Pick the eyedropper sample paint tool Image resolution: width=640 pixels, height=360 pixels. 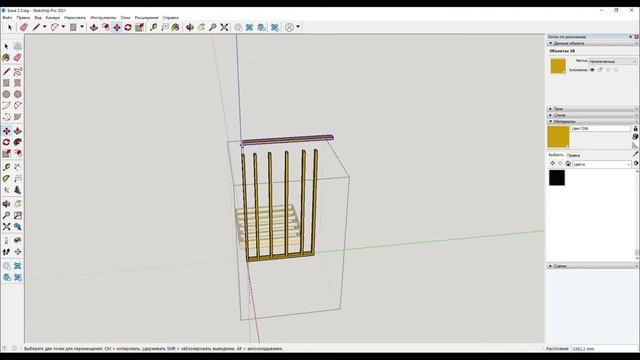coord(635,154)
